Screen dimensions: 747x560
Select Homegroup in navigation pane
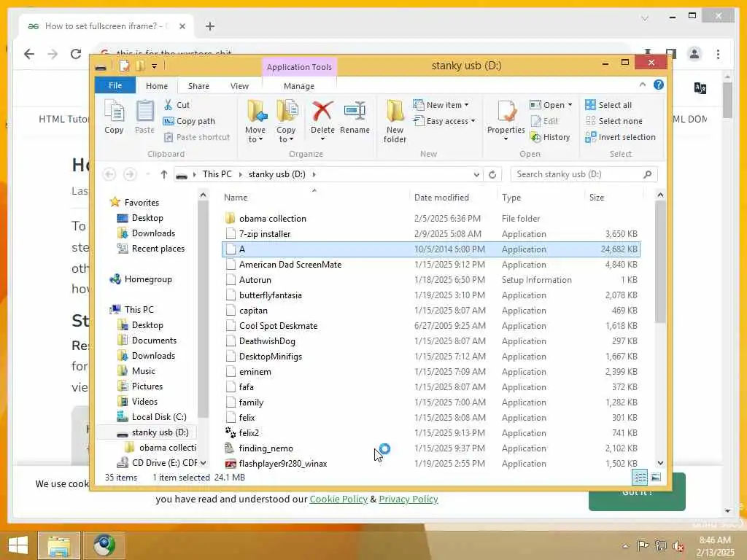[x=141, y=279]
